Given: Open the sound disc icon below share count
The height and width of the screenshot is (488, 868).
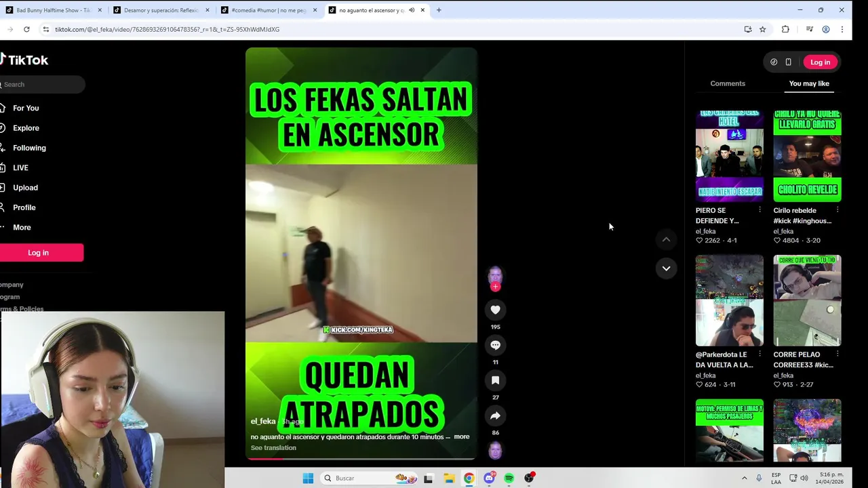Looking at the screenshot, I should pos(495,450).
